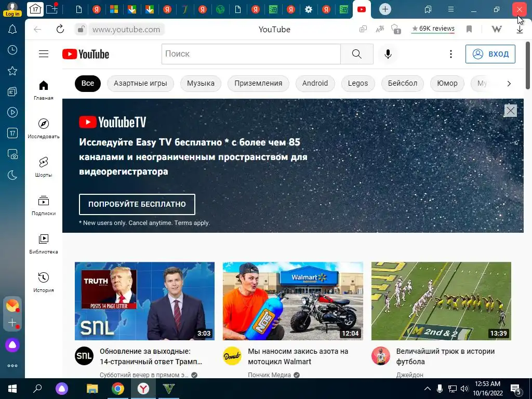
Task: Select the Юмор chip
Action: click(447, 84)
